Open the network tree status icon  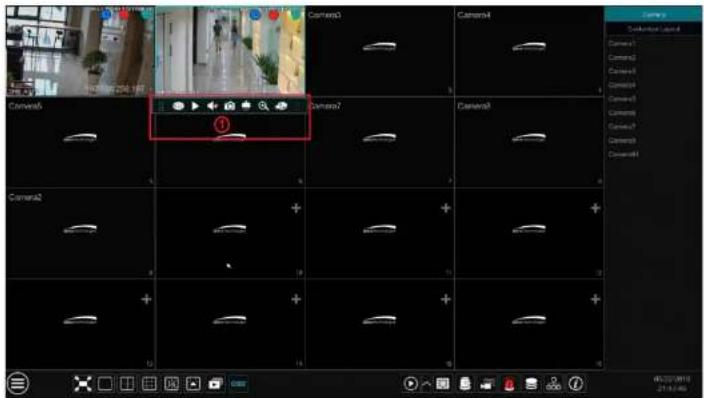click(553, 384)
